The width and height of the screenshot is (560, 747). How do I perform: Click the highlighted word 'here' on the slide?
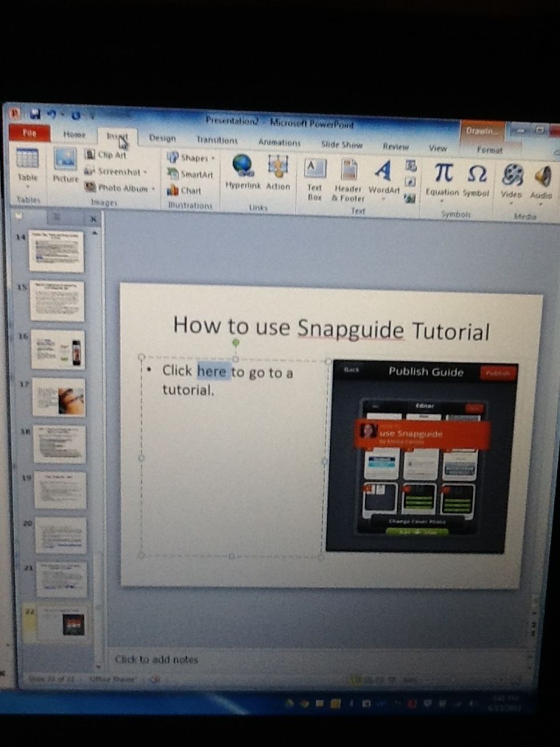click(212, 371)
